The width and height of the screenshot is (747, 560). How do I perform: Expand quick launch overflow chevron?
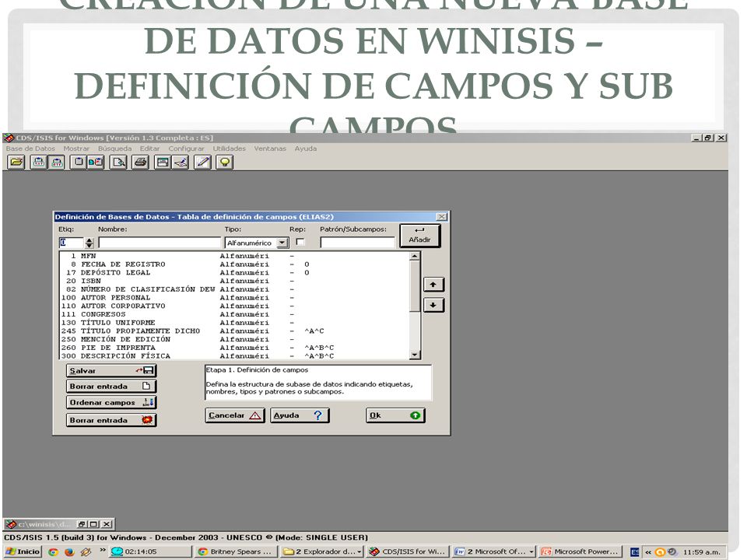tap(103, 551)
